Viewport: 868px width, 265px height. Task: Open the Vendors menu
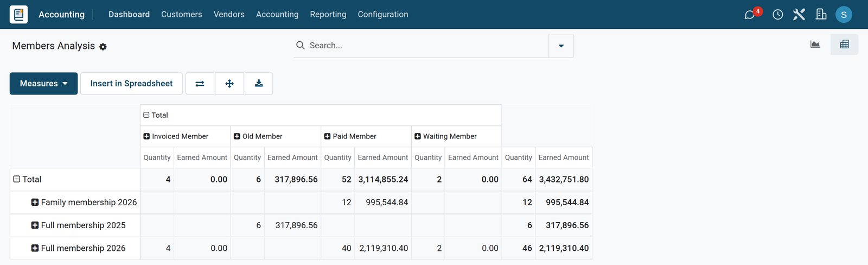(229, 15)
